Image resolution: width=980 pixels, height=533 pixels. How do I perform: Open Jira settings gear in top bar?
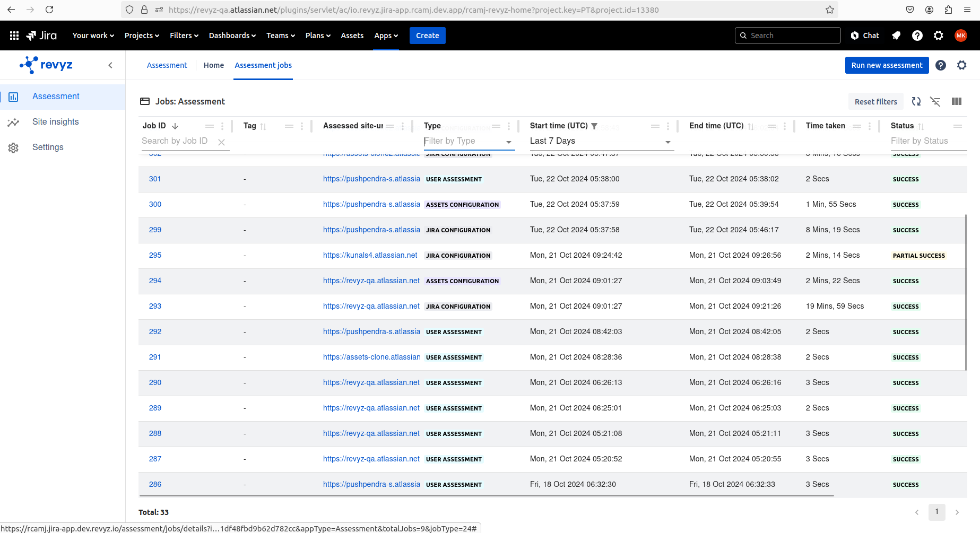click(x=939, y=36)
